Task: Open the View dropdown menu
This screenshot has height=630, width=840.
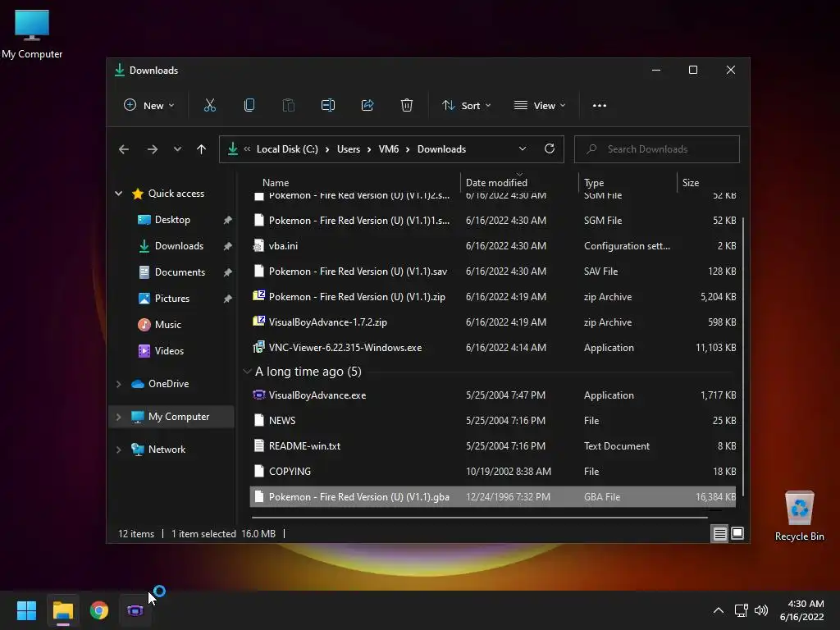Action: 540,106
